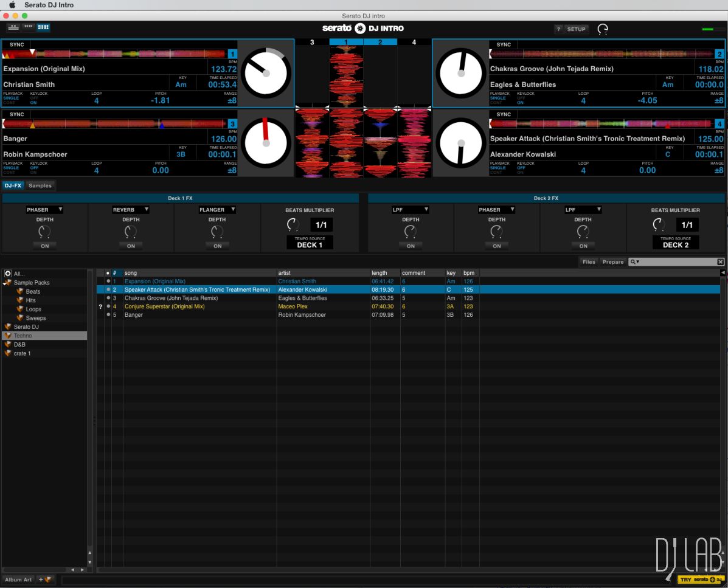Adjust the Deck 1 FLANGER depth knob
Image resolution: width=728 pixels, height=588 pixels.
tap(217, 232)
